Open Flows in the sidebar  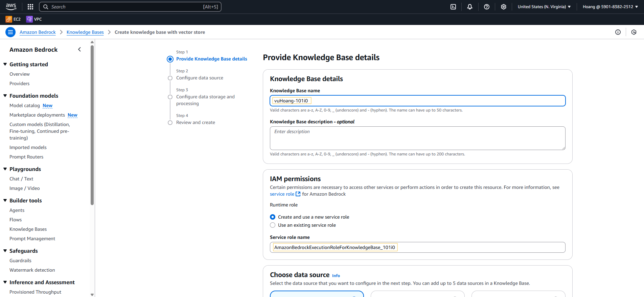tap(16, 220)
